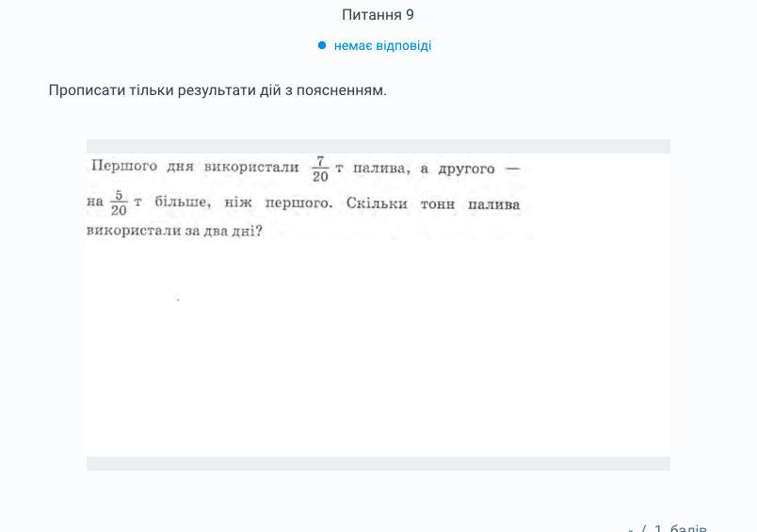Click the fraction 5/20 in the problem
This screenshot has width=757, height=532.
point(119,203)
